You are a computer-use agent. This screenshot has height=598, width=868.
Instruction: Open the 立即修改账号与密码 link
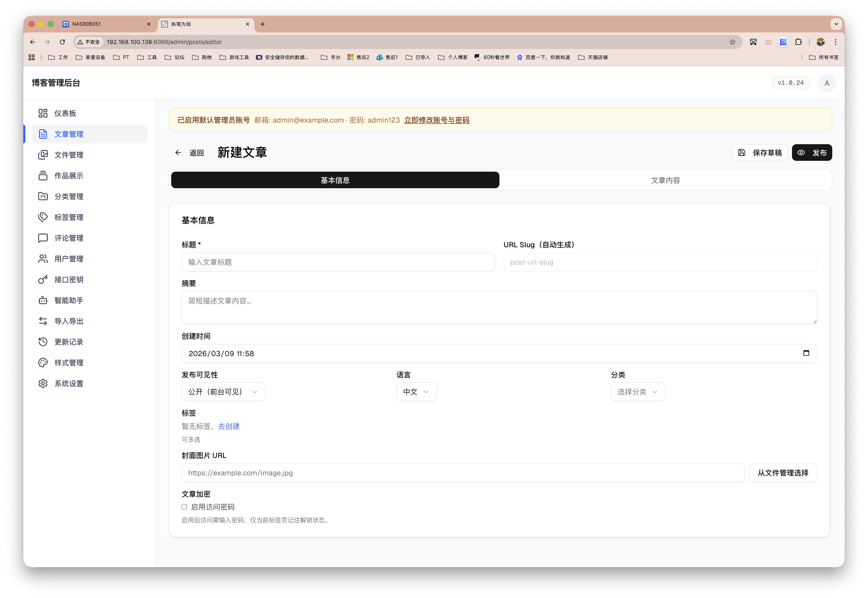coord(436,120)
